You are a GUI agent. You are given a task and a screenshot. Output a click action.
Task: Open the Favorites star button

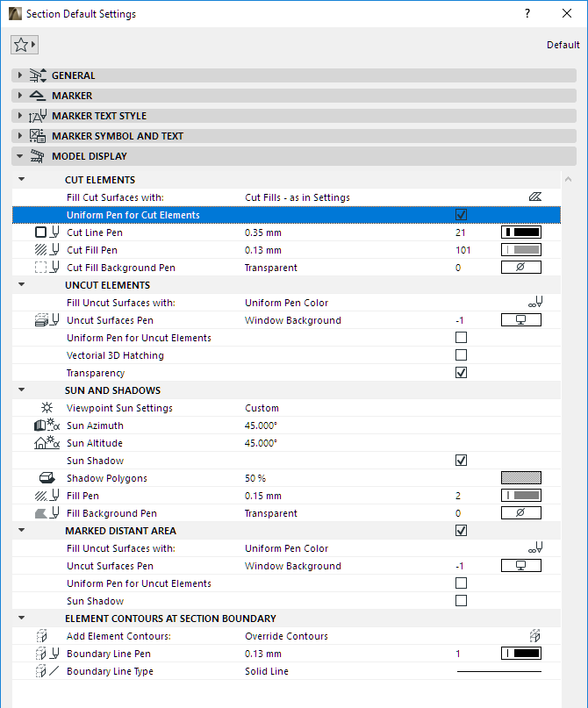[x=25, y=45]
